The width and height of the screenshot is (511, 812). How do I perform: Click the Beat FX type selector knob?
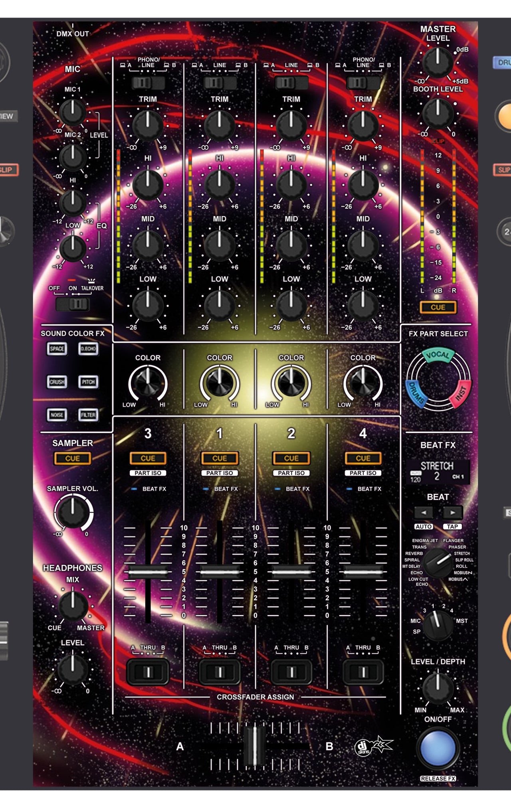click(x=438, y=563)
